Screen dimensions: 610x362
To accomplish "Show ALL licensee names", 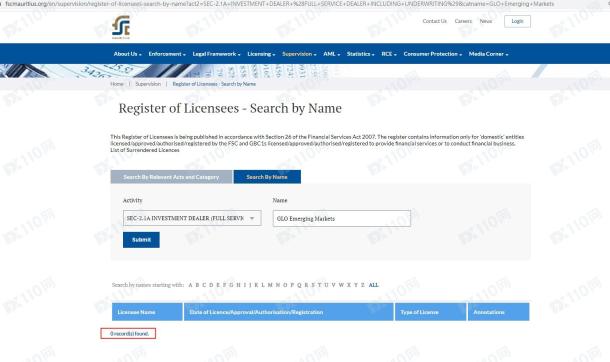I will tap(373, 285).
